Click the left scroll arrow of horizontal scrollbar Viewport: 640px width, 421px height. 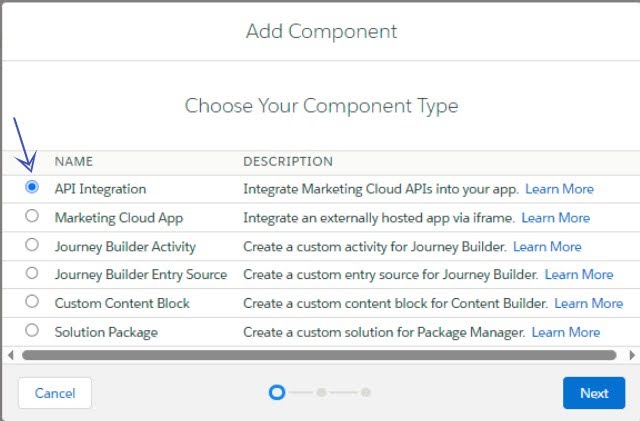pyautogui.click(x=11, y=355)
